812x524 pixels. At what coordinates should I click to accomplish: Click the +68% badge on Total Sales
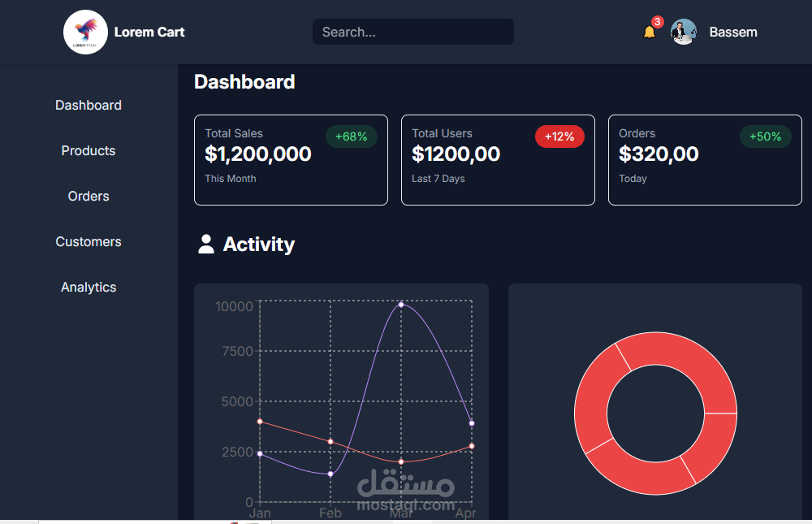352,136
